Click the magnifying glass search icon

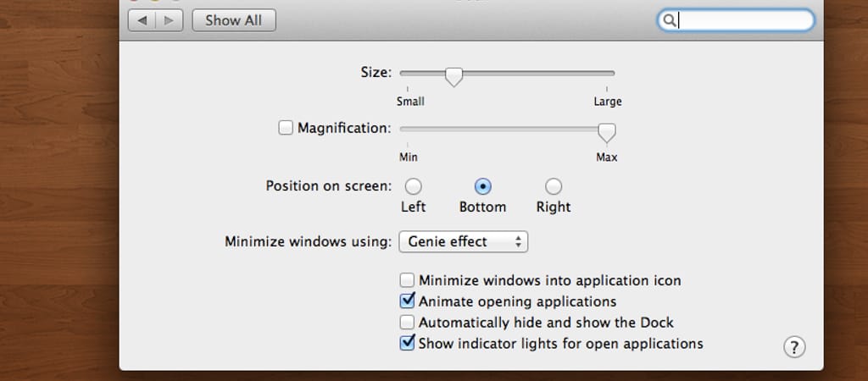(669, 21)
